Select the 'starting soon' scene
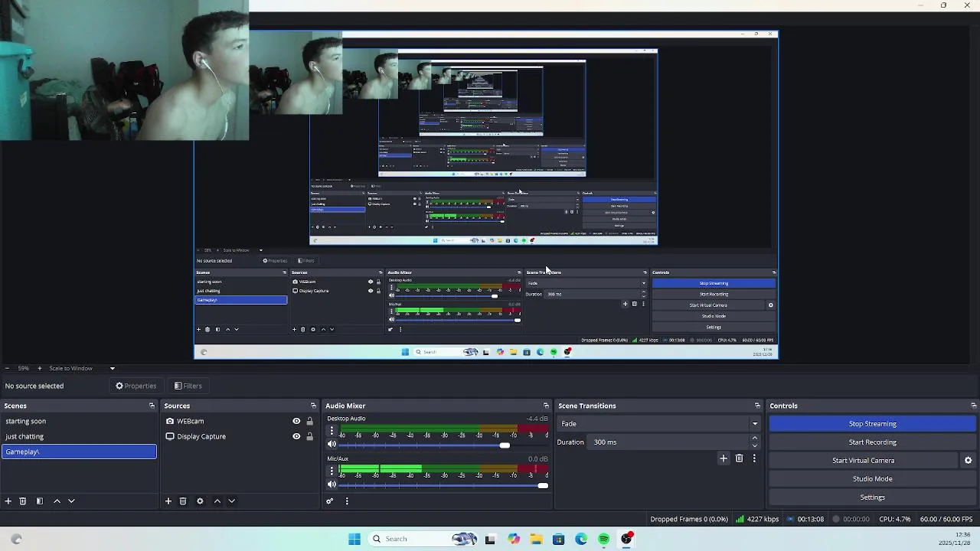980x551 pixels. pyautogui.click(x=79, y=421)
